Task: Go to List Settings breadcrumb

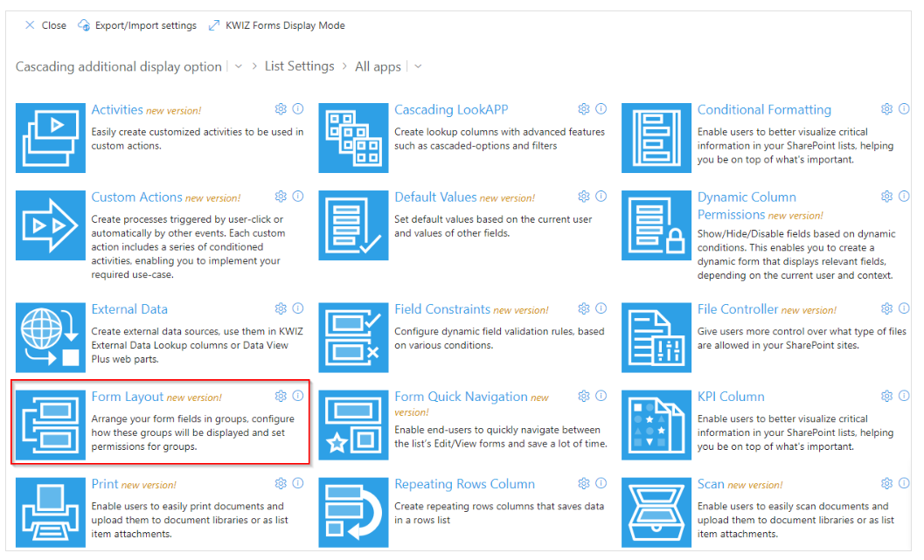Action: click(299, 66)
